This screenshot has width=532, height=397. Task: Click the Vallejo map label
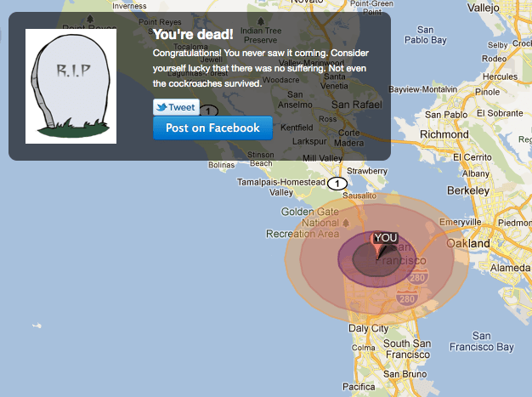pos(484,9)
